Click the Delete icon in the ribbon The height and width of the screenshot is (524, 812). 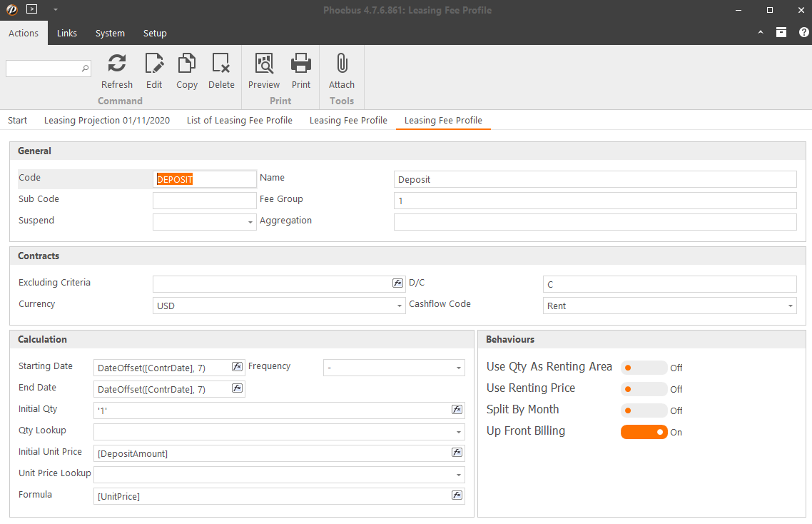[x=221, y=65]
